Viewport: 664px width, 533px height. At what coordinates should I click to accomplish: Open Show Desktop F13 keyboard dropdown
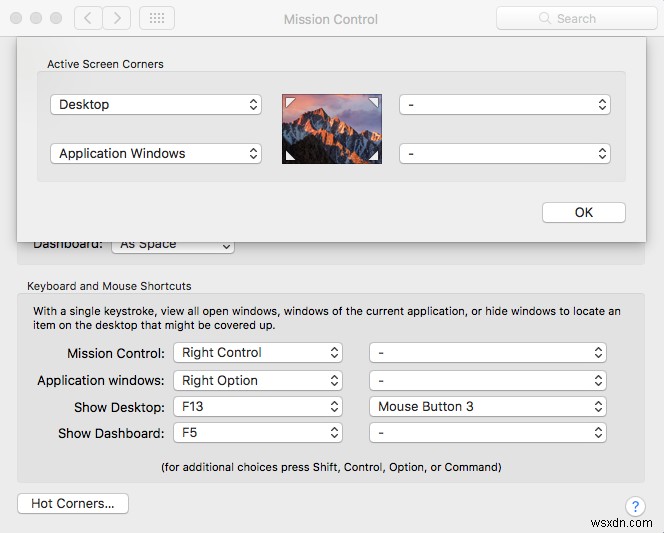point(257,407)
